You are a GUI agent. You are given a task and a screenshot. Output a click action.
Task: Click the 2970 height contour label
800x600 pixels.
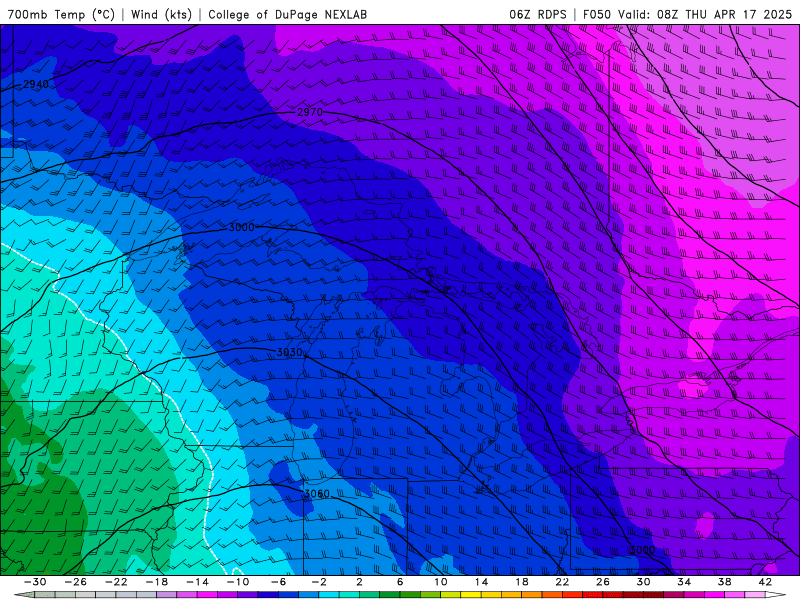[x=310, y=112]
